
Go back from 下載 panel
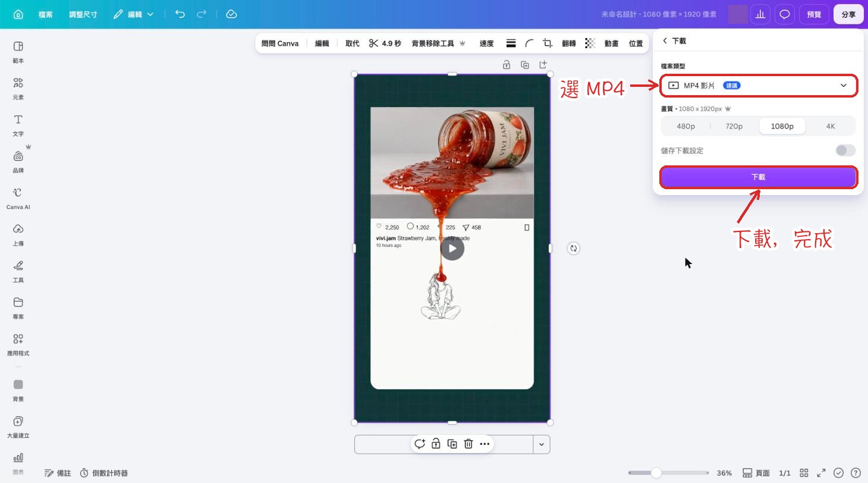click(x=665, y=40)
